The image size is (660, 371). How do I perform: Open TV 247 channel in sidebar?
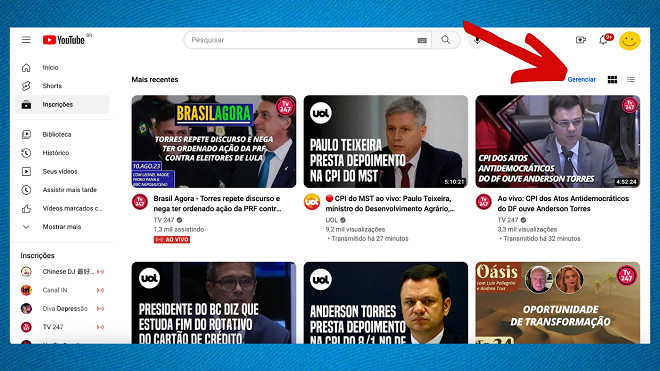(62, 327)
